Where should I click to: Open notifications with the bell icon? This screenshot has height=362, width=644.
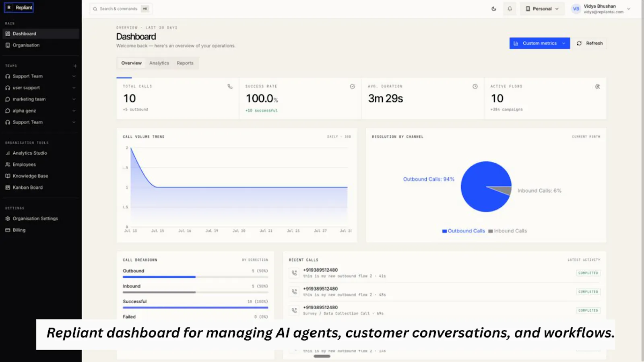click(x=510, y=9)
